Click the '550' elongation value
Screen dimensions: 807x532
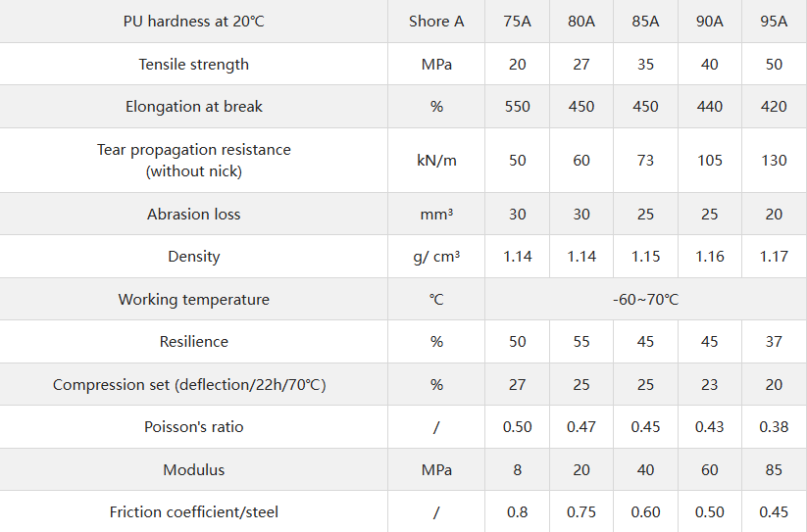coord(518,107)
